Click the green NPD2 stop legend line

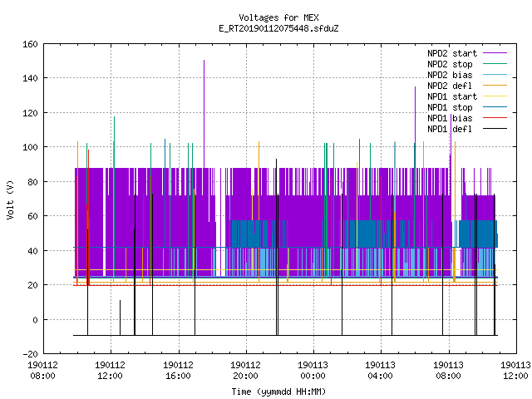pos(495,63)
